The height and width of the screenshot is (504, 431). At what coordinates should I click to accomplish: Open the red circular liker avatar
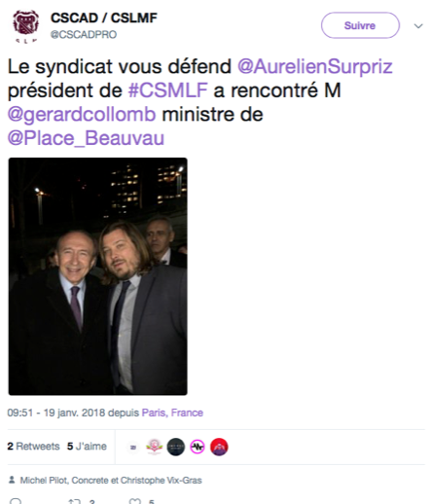(219, 447)
